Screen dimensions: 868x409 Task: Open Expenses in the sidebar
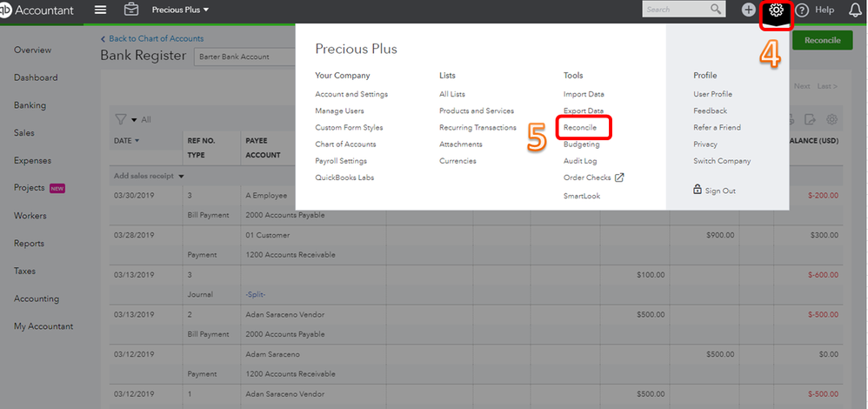(x=33, y=161)
